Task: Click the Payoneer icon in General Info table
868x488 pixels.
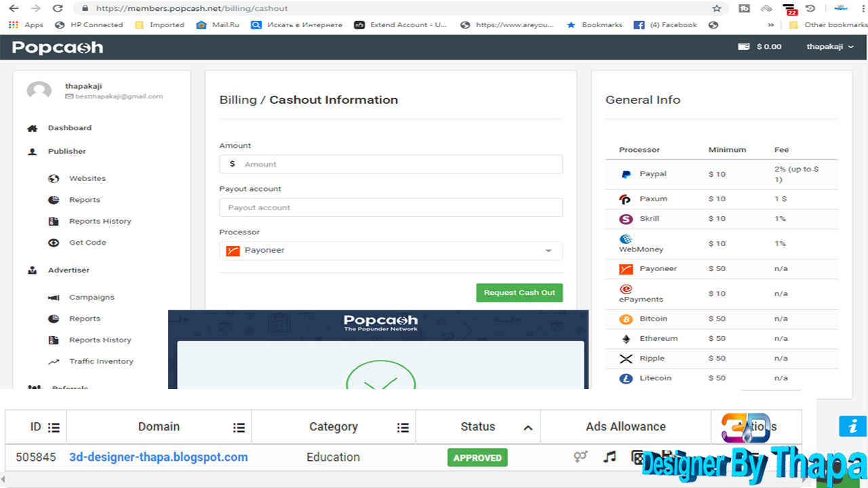Action: coord(626,269)
